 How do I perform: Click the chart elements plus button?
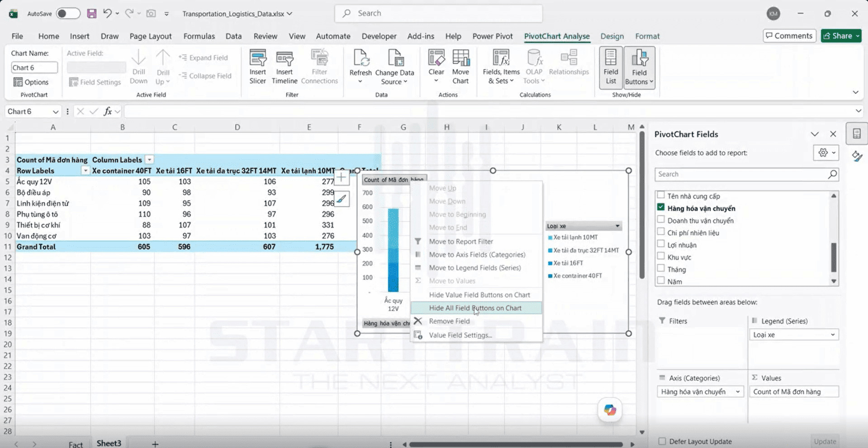coord(342,177)
